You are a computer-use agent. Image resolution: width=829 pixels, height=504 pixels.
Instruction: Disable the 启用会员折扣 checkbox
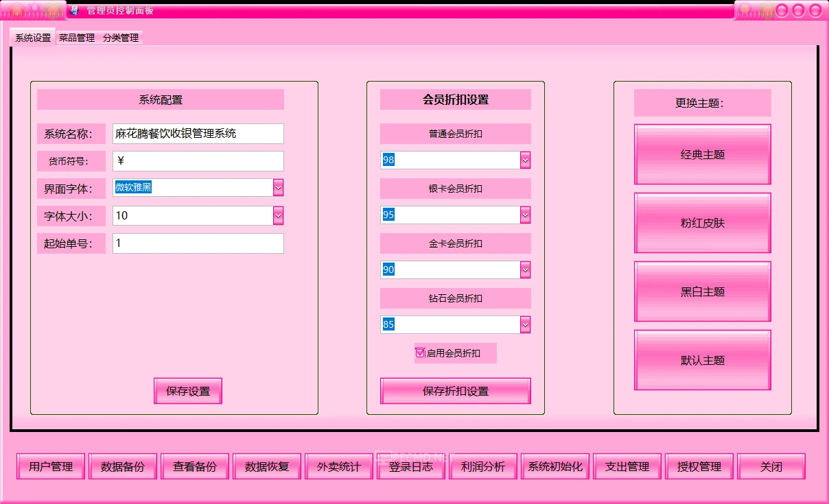click(x=420, y=352)
